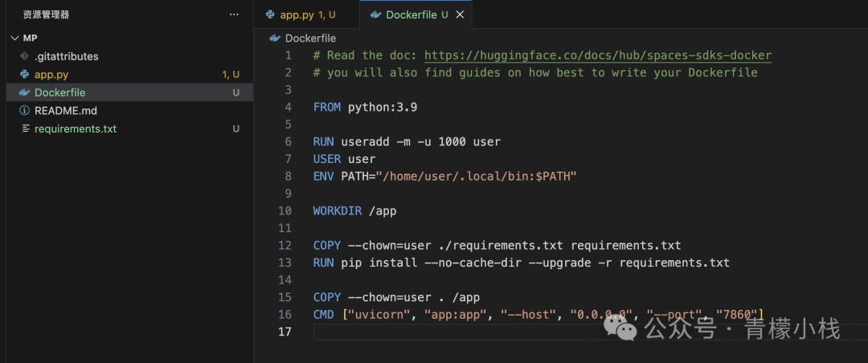Viewport: 868px width, 363px height.
Task: Open the explorer panel more actions ellipsis
Action: 234,14
